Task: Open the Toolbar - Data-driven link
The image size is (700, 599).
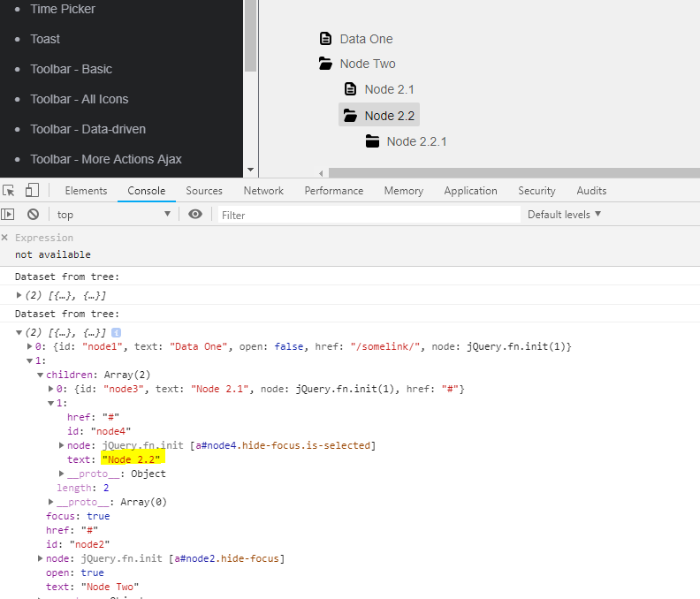Action: tap(88, 129)
